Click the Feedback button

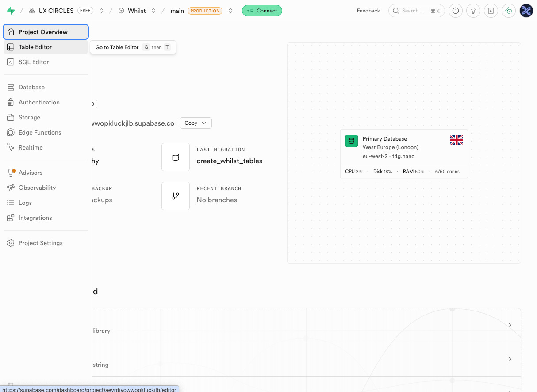tap(368, 11)
